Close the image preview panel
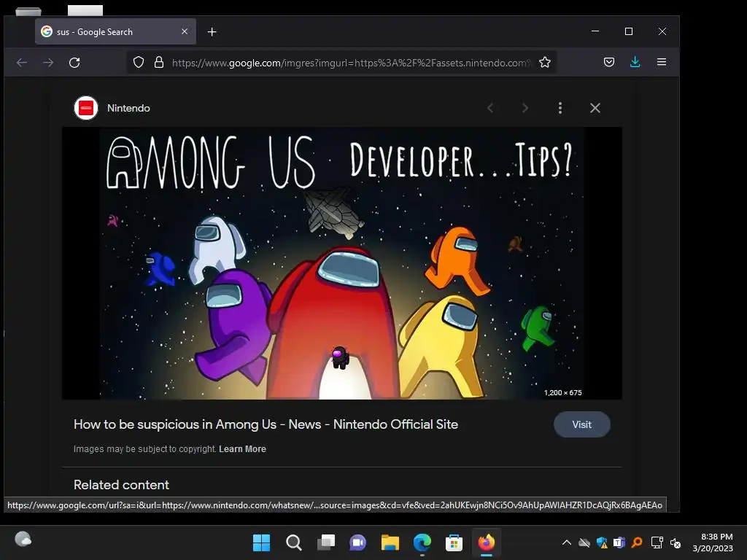 click(x=595, y=108)
